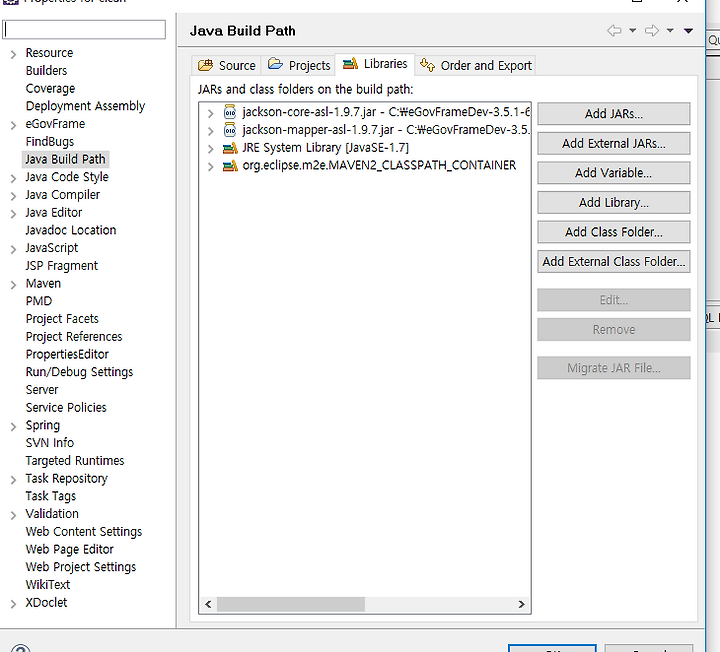The image size is (720, 652).
Task: Select the PropertiesEditor page
Action: coord(68,354)
